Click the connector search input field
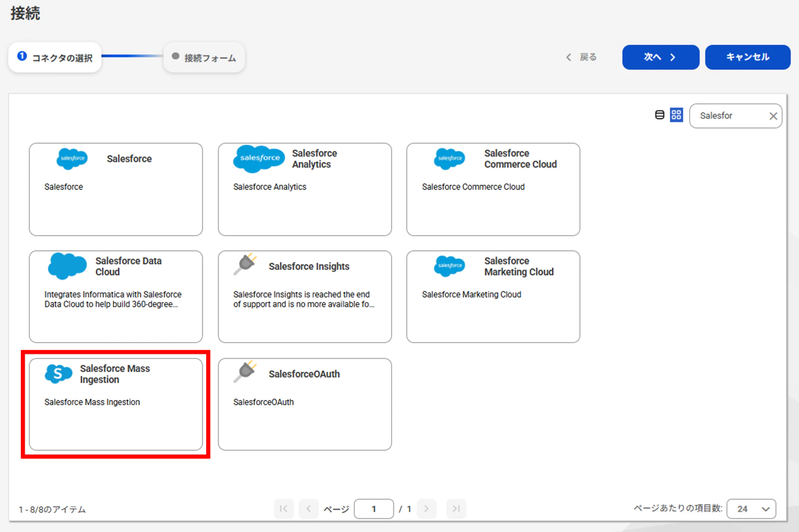This screenshot has height=532, width=799. coord(736,116)
